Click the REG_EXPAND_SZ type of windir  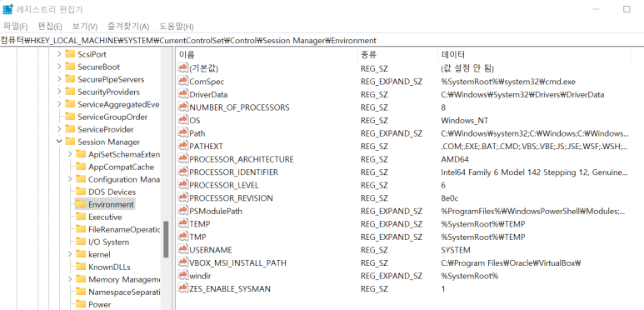392,276
